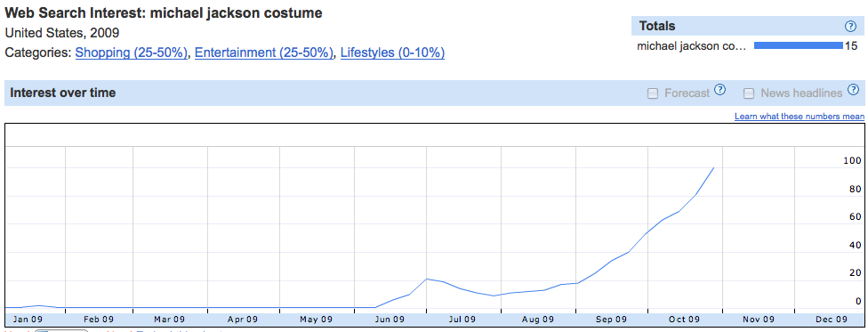Viewport: 868px width, 332px height.
Task: Click the Feb 09 axis label
Action: (98, 320)
